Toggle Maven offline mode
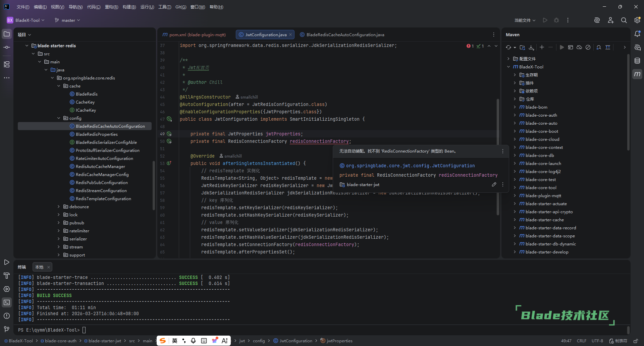Screen dimensions: 644x346 pyautogui.click(x=579, y=48)
